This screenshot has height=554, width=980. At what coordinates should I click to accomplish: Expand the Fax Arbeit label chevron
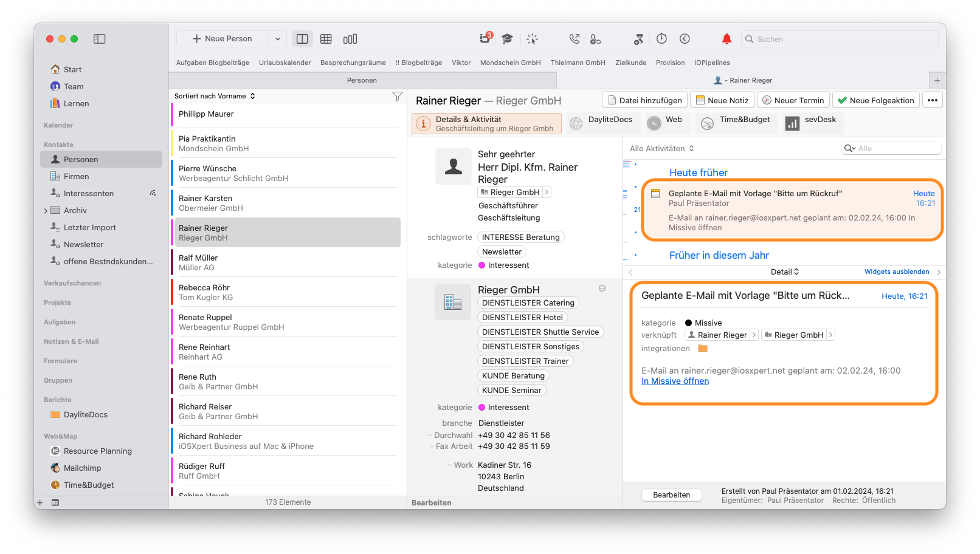pos(432,446)
